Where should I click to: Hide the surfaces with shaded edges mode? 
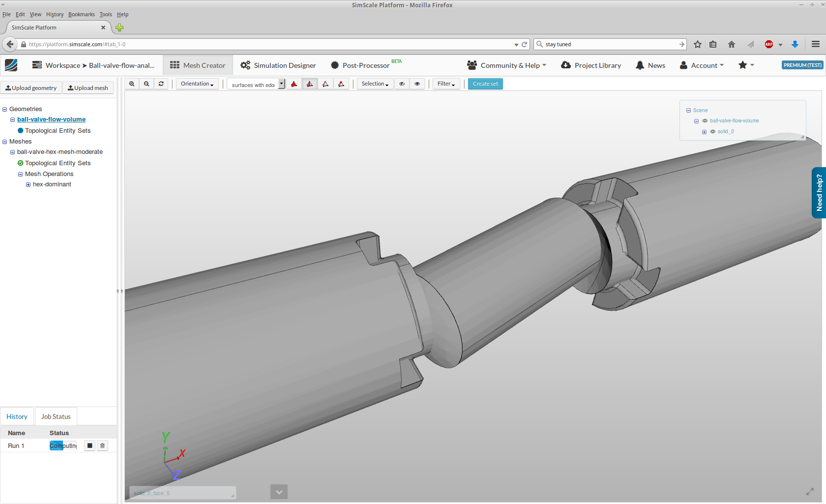[x=309, y=84]
